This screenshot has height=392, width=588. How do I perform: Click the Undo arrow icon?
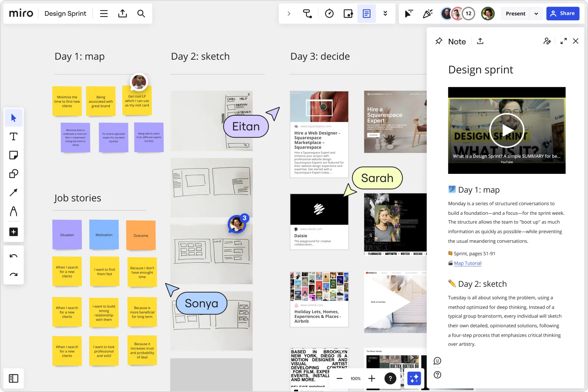(14, 256)
